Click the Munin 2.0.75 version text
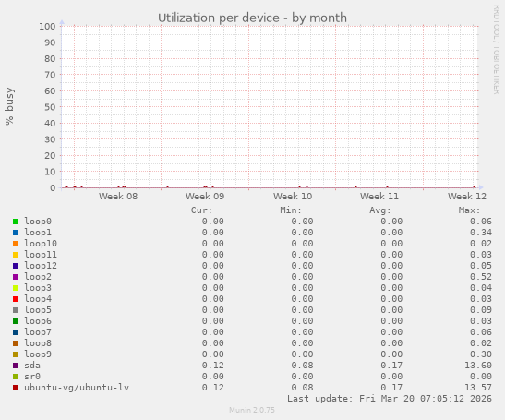This screenshot has width=505, height=420. [252, 410]
